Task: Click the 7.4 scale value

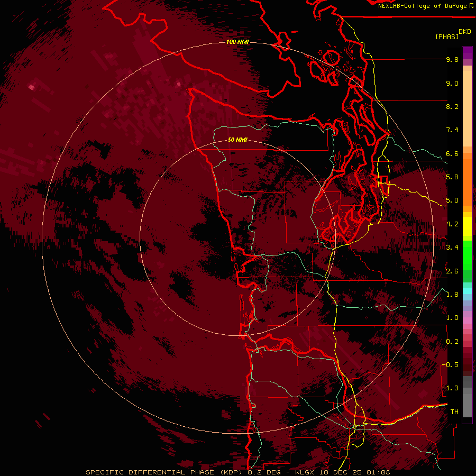Action: (x=452, y=130)
